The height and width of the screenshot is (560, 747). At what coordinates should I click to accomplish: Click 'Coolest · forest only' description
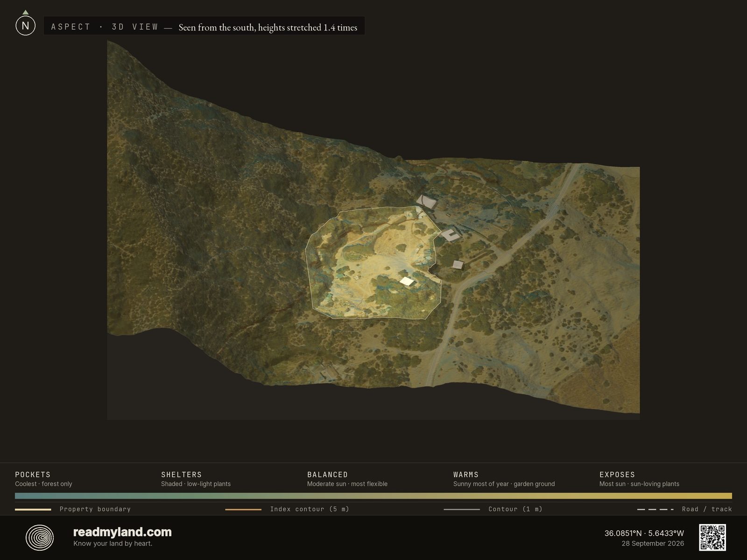pyautogui.click(x=43, y=484)
